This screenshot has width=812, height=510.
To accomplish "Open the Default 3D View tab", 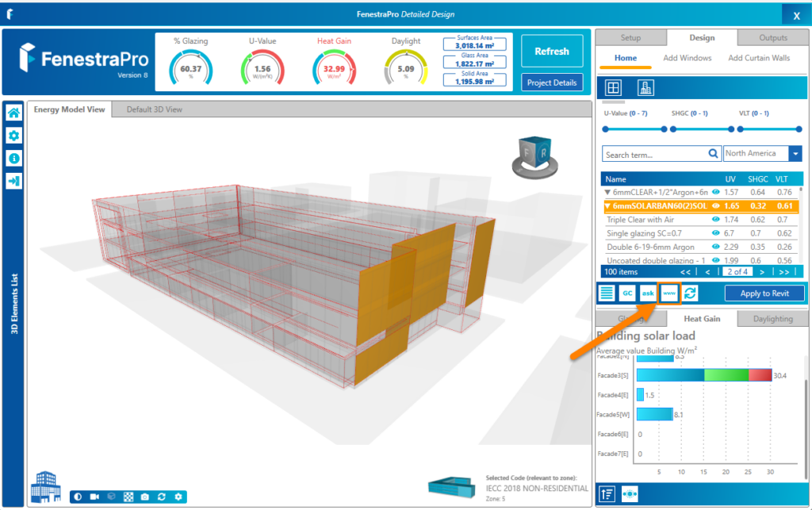I will [x=155, y=109].
